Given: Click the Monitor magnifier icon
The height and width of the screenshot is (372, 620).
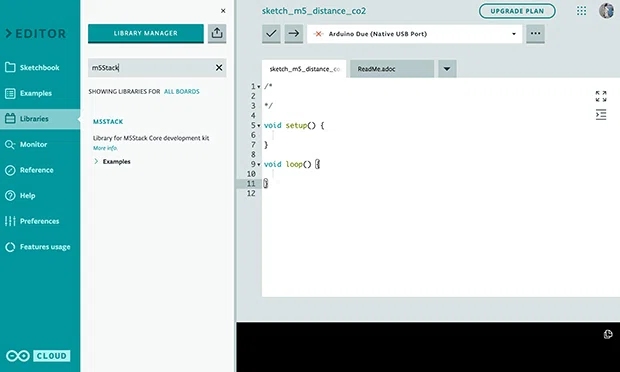Looking at the screenshot, I should (10, 144).
